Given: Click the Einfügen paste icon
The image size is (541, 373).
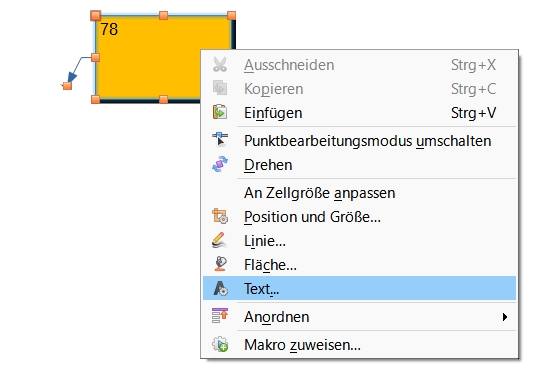Looking at the screenshot, I should 220,112.
